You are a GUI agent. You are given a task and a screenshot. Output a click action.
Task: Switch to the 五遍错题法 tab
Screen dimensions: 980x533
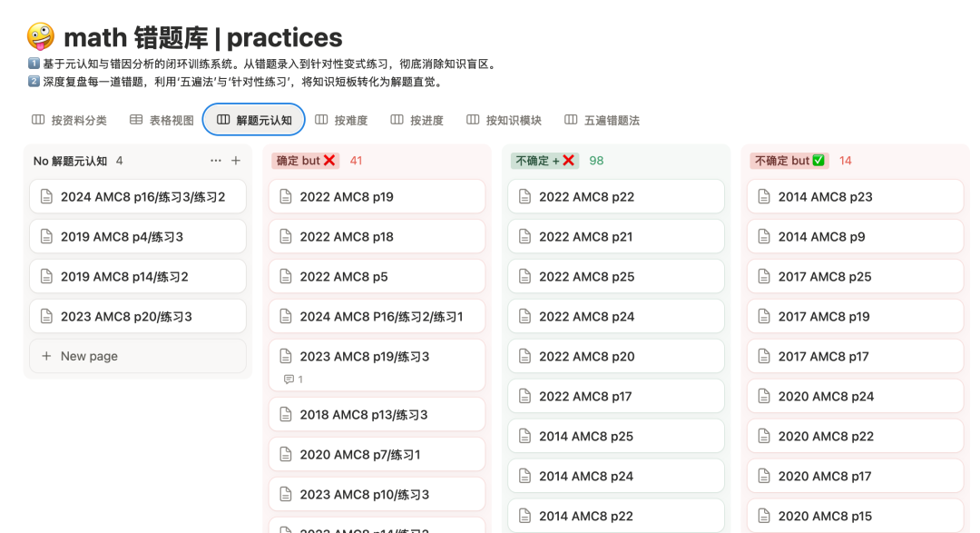[x=602, y=120]
